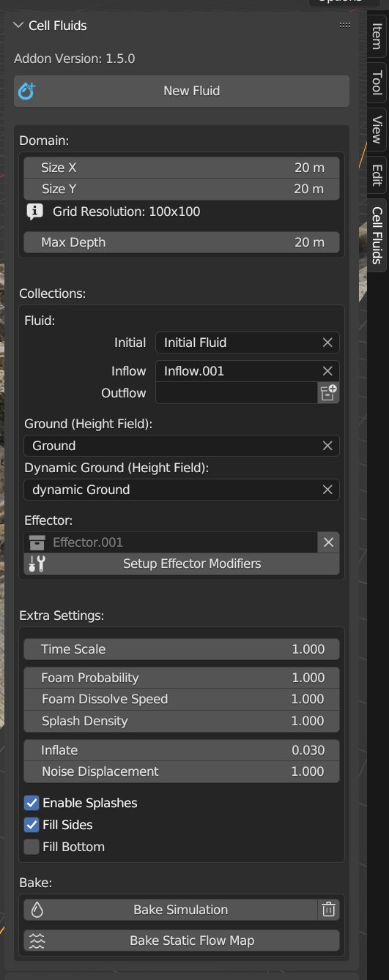Screen dimensions: 389x980
Task: Open the Effector.001 collection selector
Action: tap(171, 542)
